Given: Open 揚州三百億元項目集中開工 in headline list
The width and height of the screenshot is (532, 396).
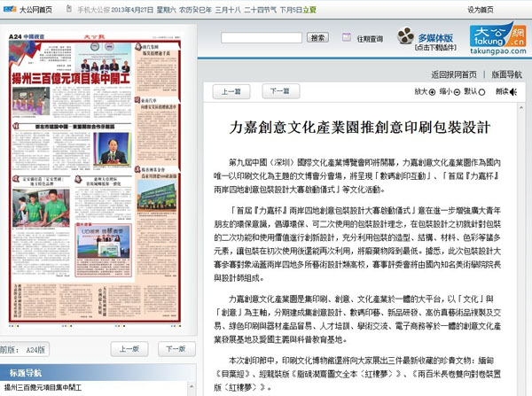Looking at the screenshot, I should pos(43,387).
